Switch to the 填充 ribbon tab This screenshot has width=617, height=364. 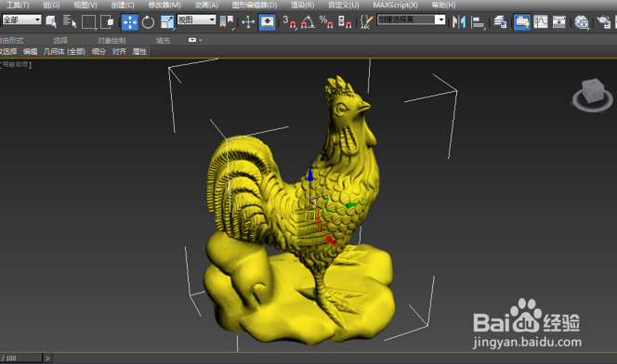pos(163,41)
